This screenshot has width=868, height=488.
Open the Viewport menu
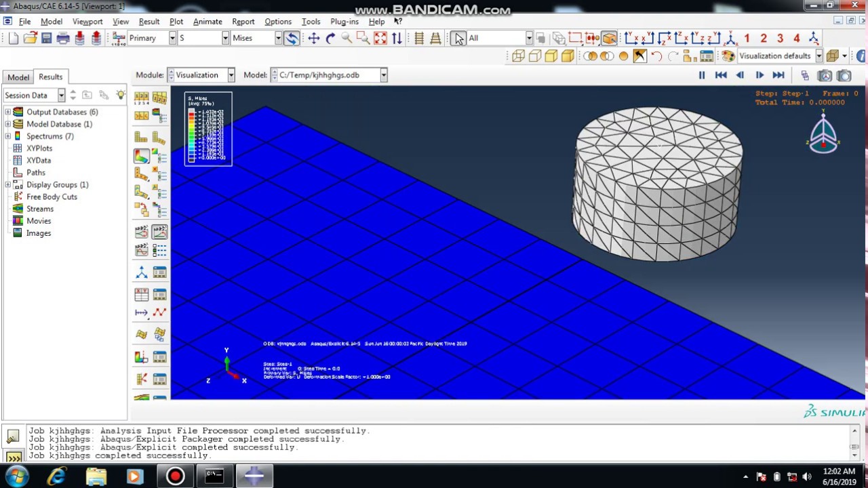[x=87, y=22]
